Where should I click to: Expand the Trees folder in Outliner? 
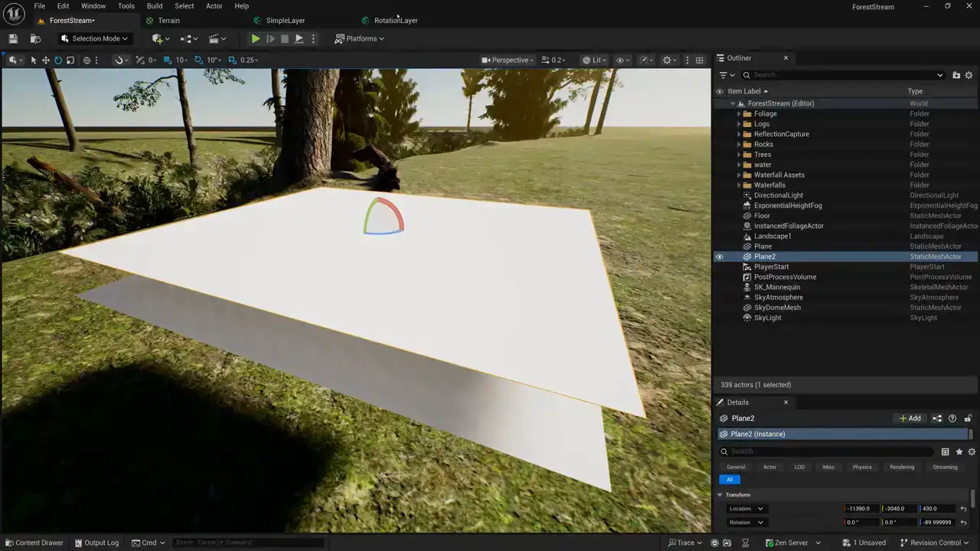click(x=739, y=155)
